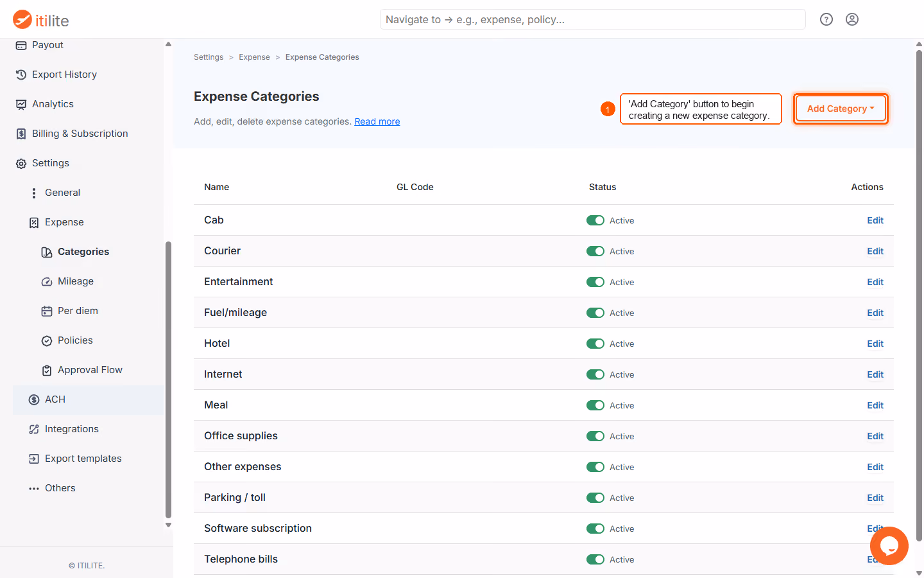Click Expense in the breadcrumb
The image size is (924, 578).
(254, 57)
